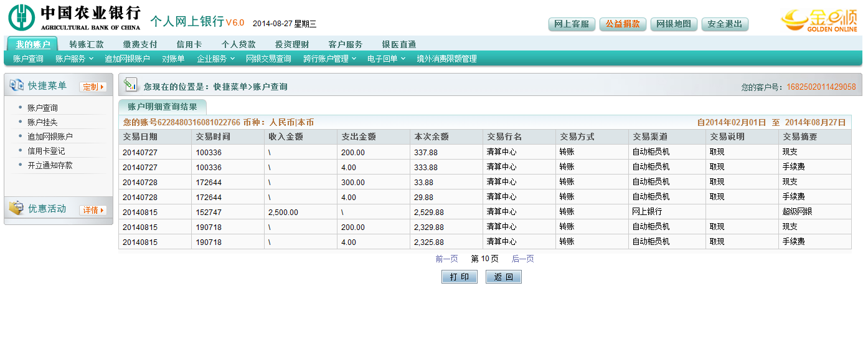Click the 优惠活动 panel icon
Screen dimensions: 868x364
(16, 209)
